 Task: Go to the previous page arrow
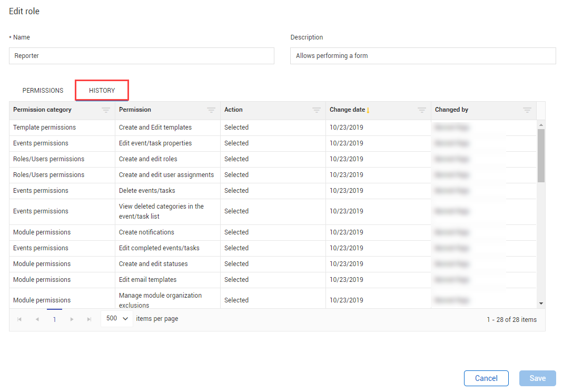(37, 319)
